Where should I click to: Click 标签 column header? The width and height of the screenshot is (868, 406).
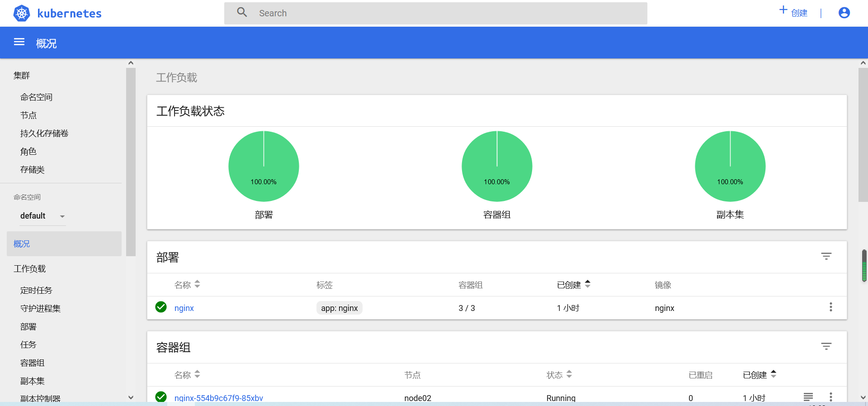pos(325,285)
